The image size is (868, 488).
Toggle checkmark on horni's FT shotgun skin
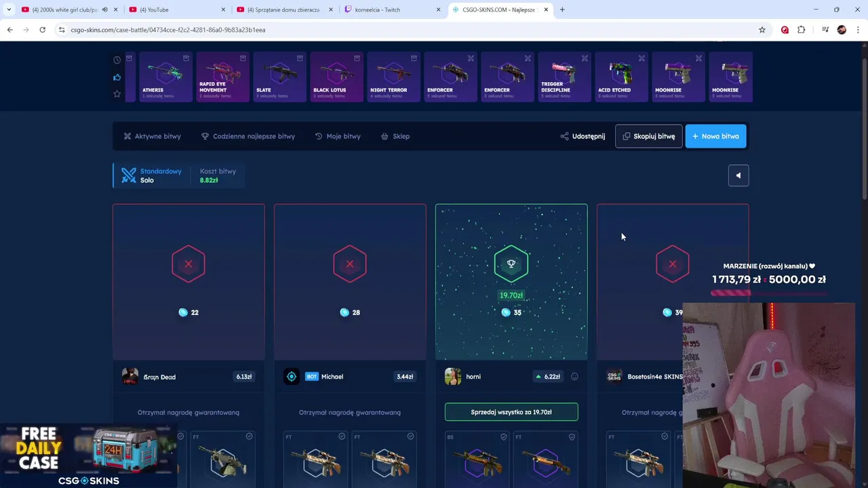572,436
